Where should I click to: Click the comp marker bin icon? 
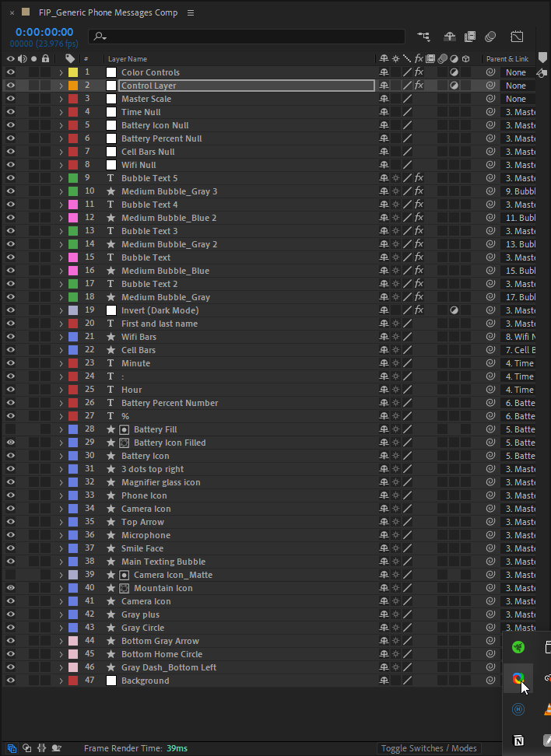click(542, 58)
